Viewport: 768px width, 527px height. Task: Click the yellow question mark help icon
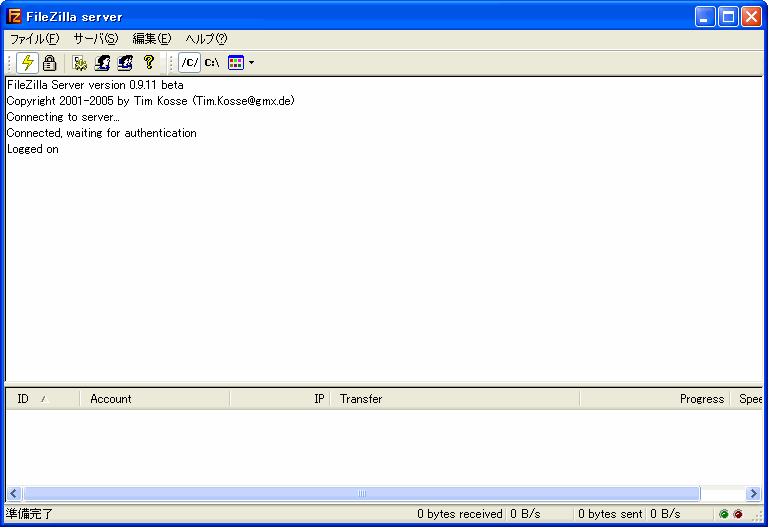[x=149, y=63]
